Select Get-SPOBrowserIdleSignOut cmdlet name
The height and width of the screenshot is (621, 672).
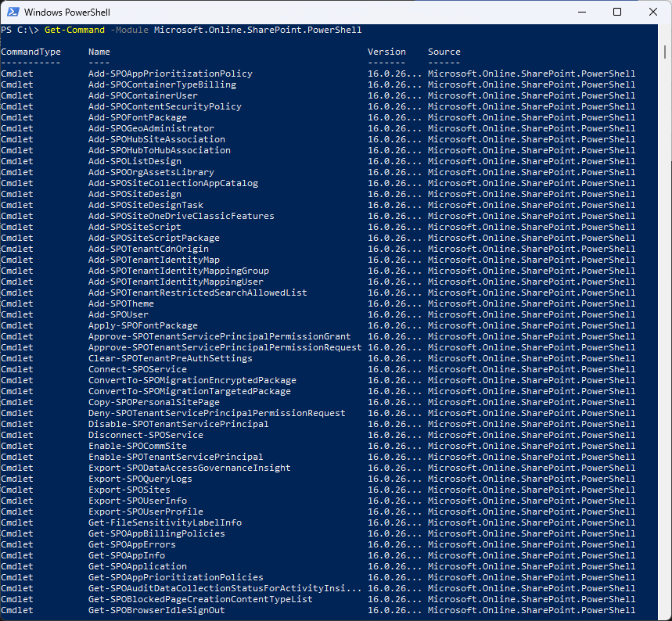pos(157,610)
